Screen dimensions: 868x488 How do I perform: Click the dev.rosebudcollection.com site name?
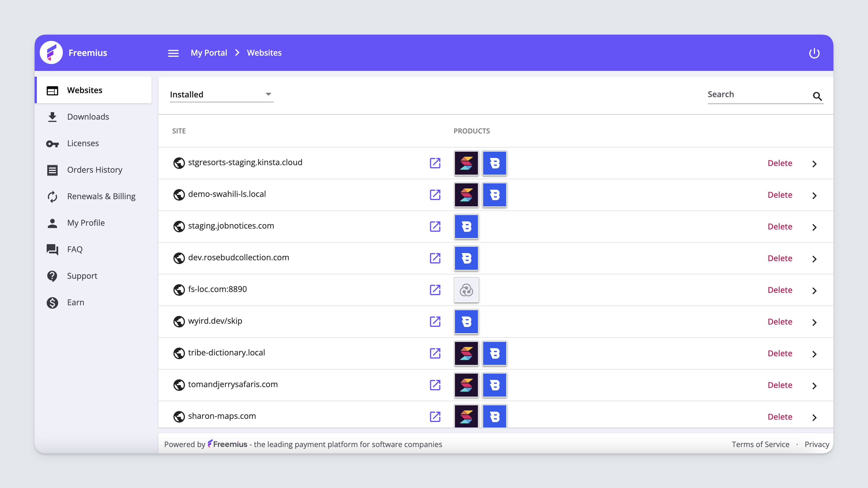pyautogui.click(x=239, y=257)
